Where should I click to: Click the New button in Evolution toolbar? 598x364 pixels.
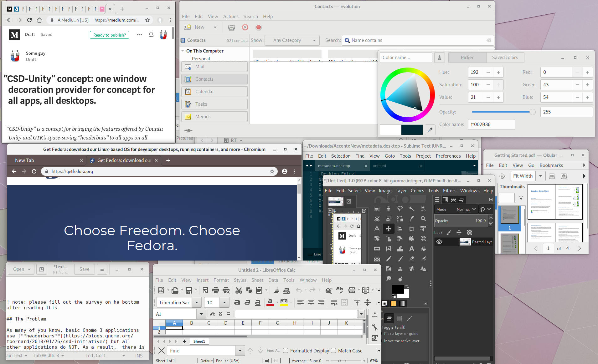click(x=195, y=28)
